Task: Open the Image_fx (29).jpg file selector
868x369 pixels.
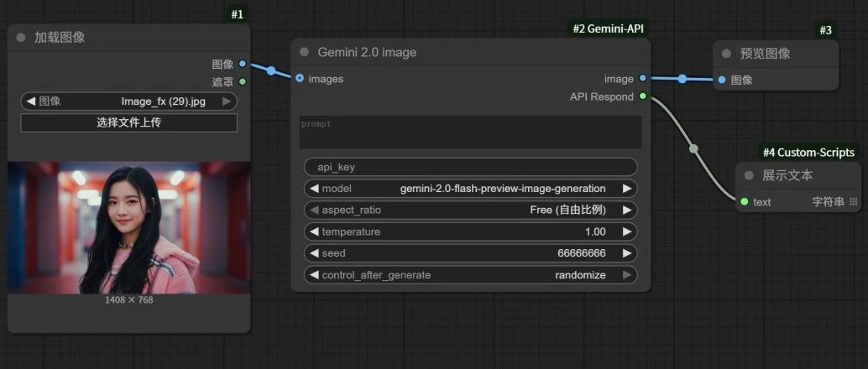Action: tap(129, 101)
